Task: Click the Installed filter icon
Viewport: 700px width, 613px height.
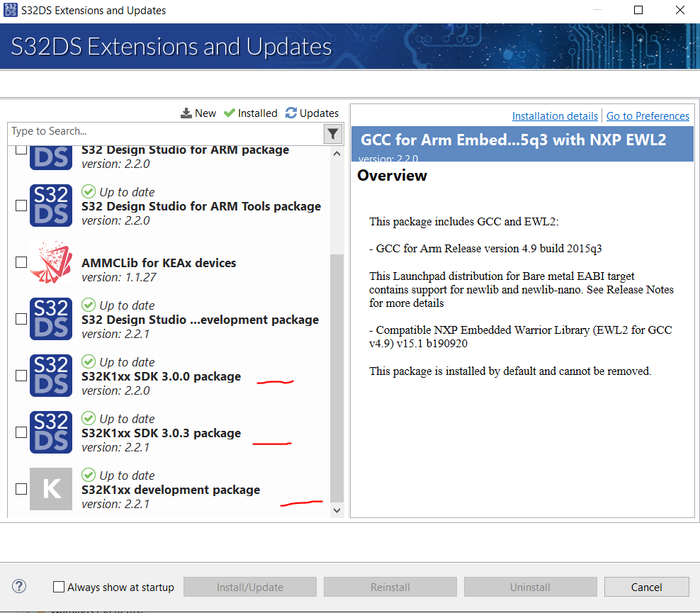Action: (229, 113)
